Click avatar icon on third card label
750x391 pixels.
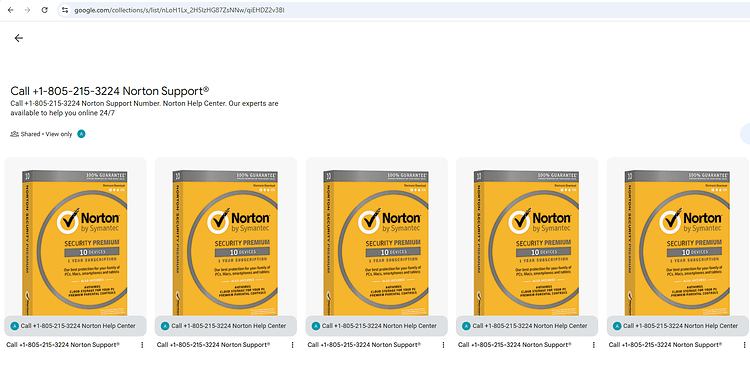316,326
